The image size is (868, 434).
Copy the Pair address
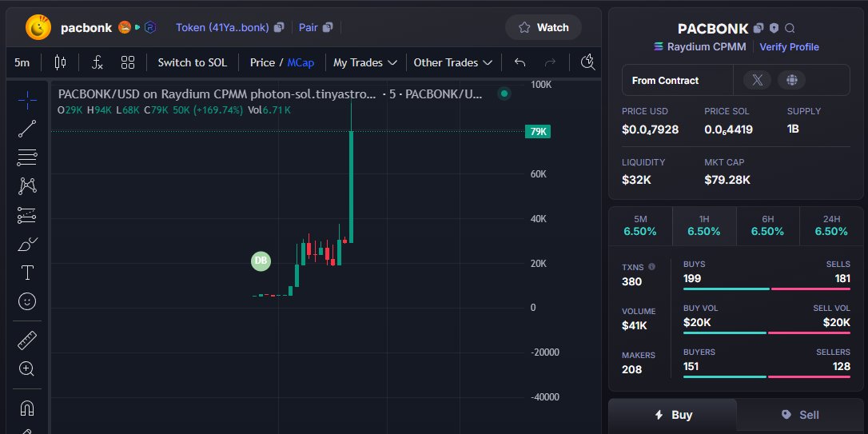(328, 27)
